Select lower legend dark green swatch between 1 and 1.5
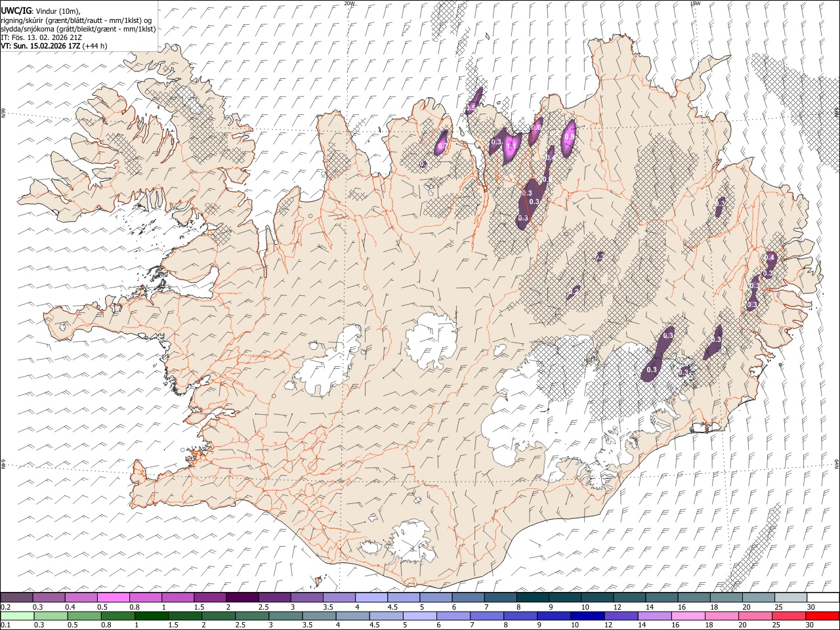This screenshot has height=630, width=840. pos(151,616)
